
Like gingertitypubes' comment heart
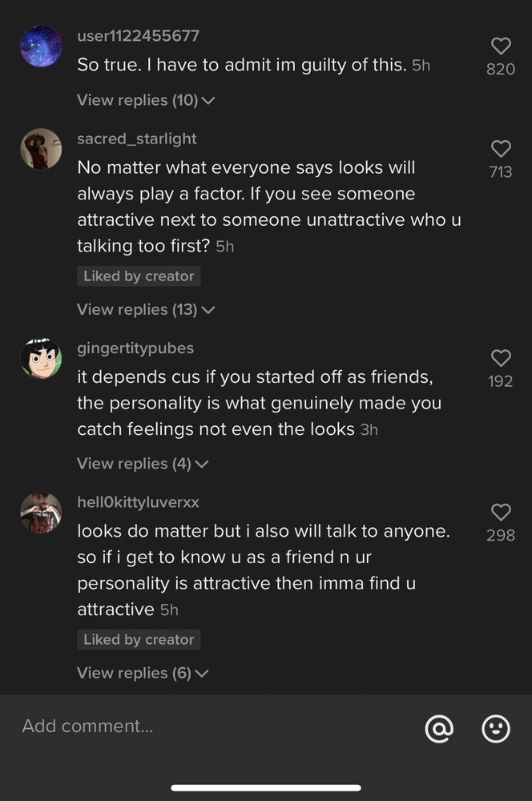pyautogui.click(x=501, y=358)
